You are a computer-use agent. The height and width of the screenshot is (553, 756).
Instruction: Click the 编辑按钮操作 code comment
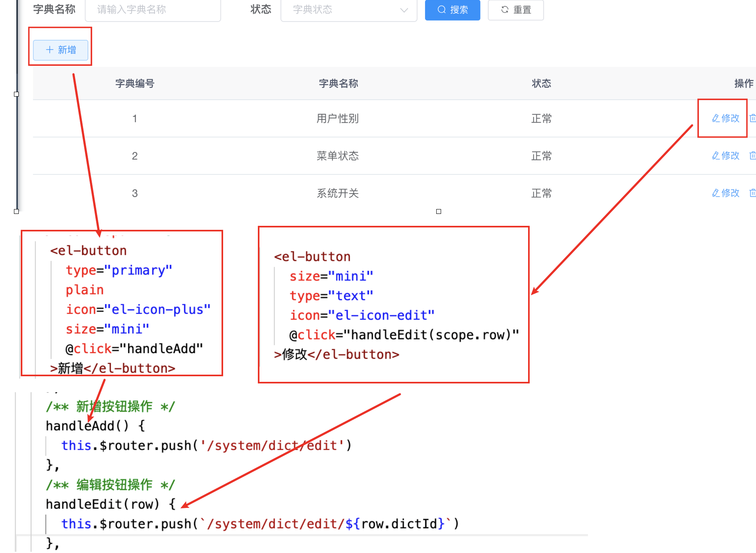tap(111, 485)
